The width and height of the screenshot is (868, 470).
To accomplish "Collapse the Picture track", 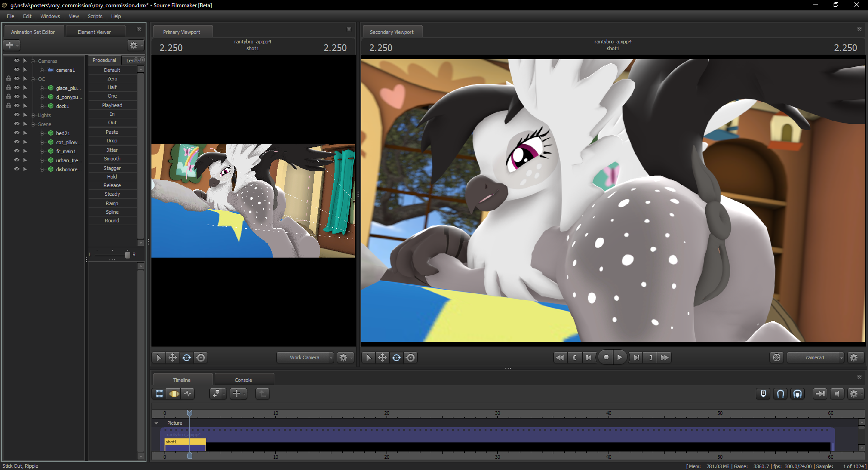I will (x=156, y=423).
